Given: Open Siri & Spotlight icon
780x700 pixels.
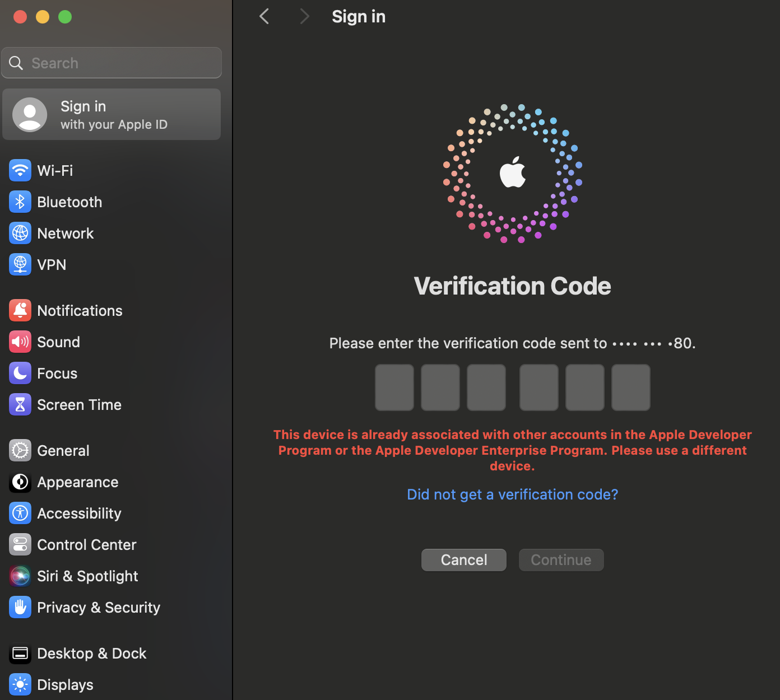Looking at the screenshot, I should (x=20, y=576).
